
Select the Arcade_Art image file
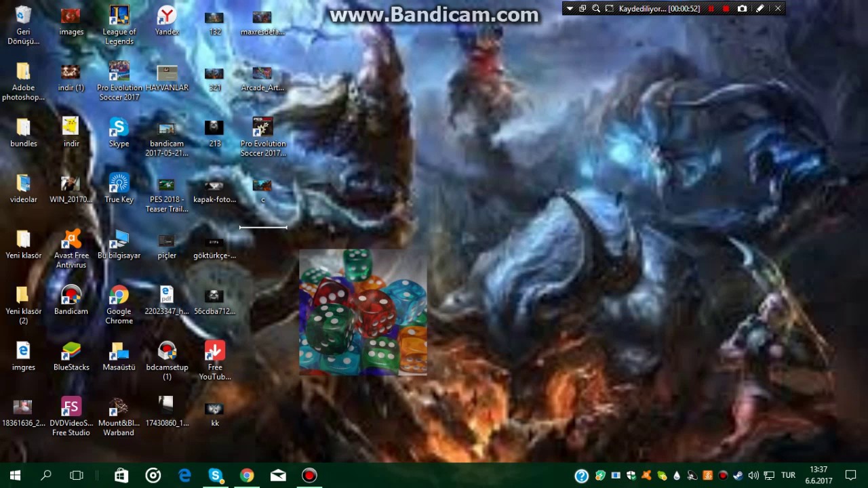(x=262, y=78)
